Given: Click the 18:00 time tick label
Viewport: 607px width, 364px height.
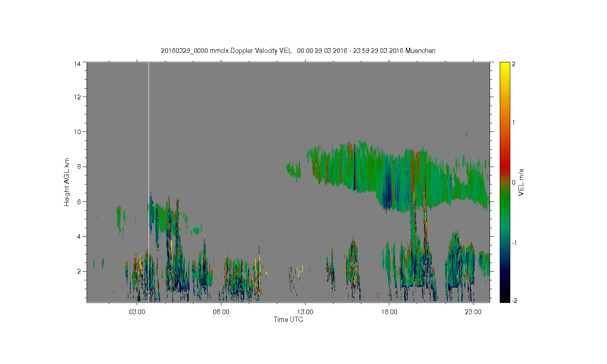Looking at the screenshot, I should tap(389, 312).
